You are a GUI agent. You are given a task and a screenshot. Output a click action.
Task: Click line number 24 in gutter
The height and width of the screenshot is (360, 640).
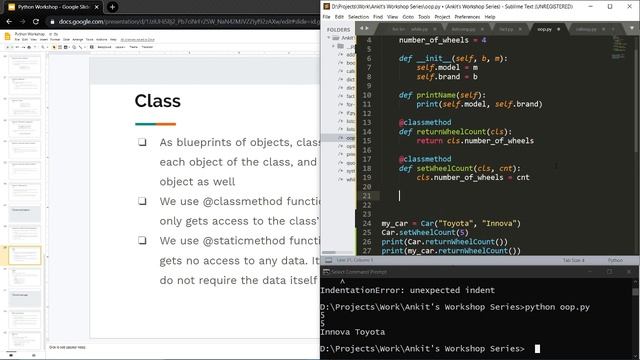coord(367,223)
